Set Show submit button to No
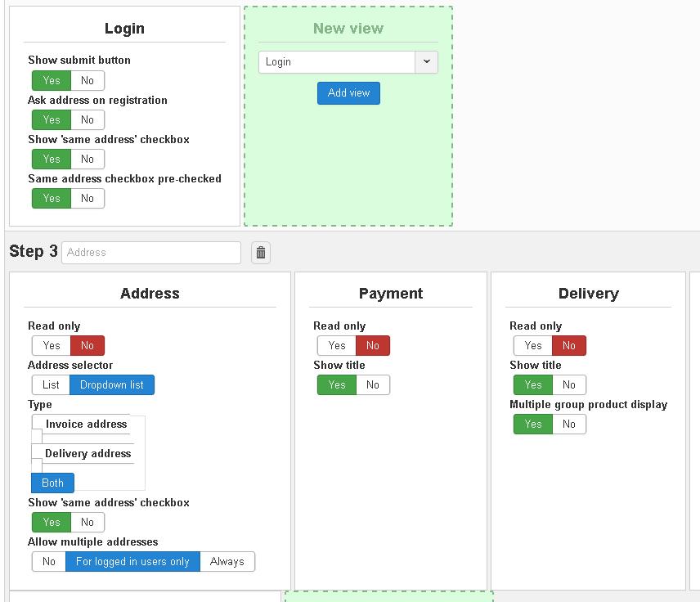 (x=87, y=80)
